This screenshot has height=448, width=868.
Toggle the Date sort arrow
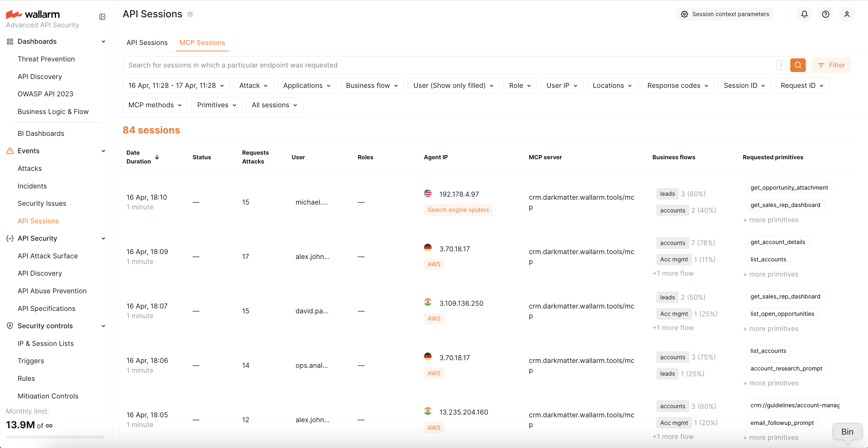pyautogui.click(x=157, y=157)
